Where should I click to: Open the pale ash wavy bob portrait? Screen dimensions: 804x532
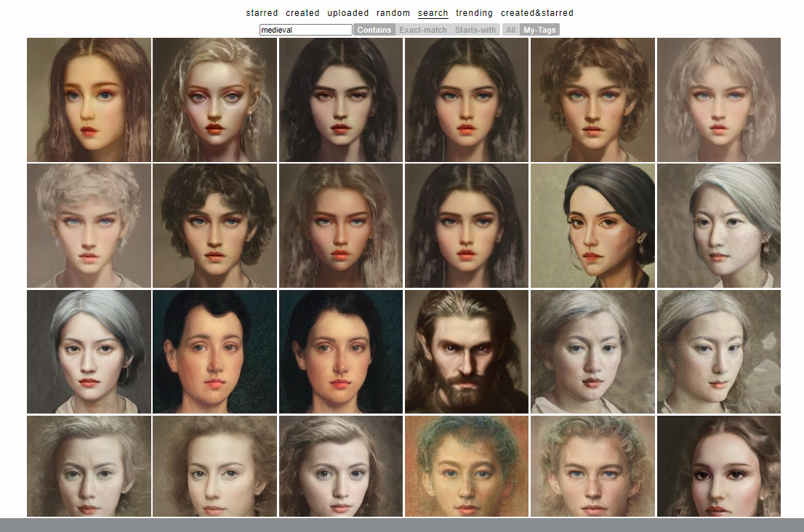(x=719, y=100)
